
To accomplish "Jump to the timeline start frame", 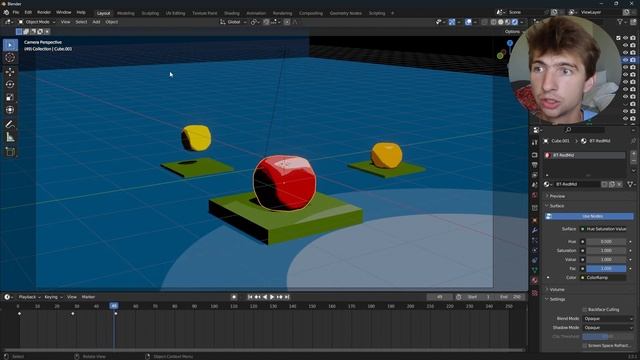I will [x=250, y=297].
